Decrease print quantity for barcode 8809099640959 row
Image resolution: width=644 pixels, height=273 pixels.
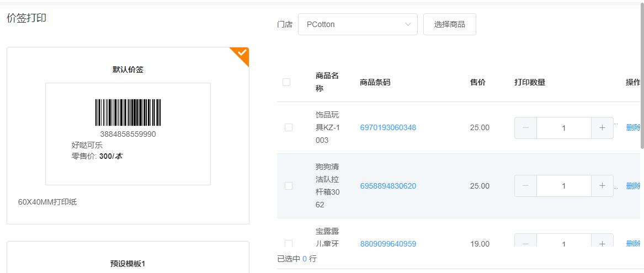click(526, 241)
